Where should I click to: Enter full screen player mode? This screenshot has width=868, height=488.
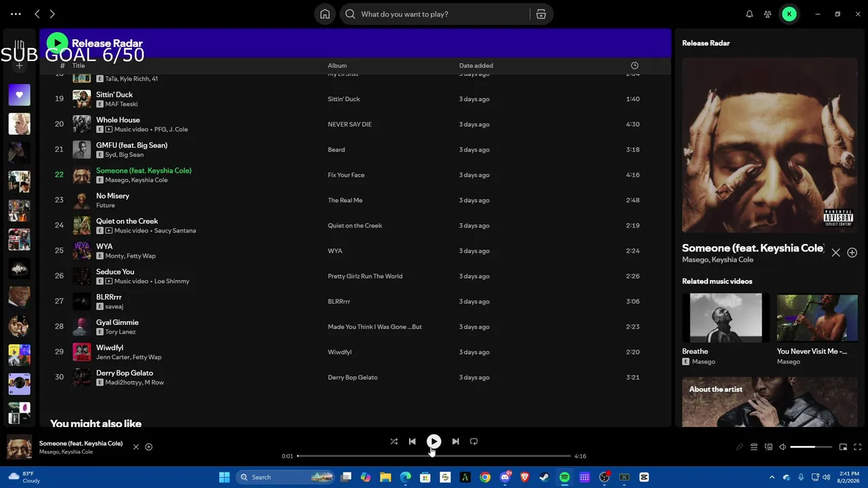point(858,447)
